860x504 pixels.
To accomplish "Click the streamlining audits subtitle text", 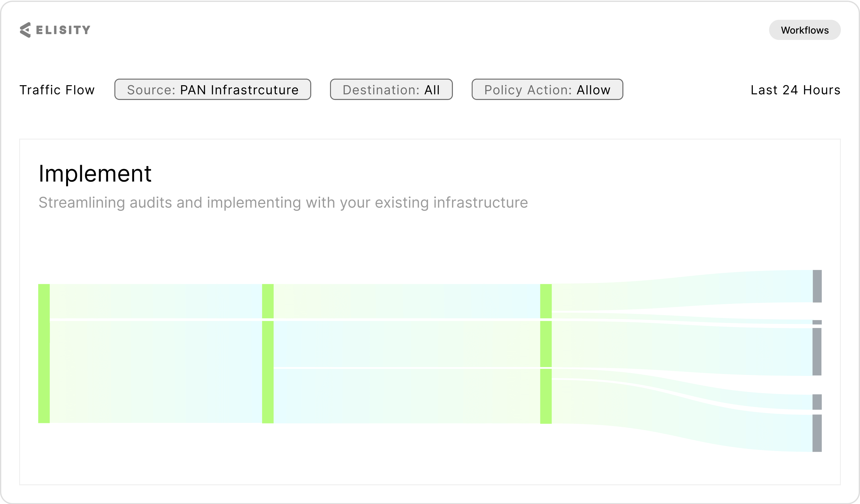I will pos(283,202).
